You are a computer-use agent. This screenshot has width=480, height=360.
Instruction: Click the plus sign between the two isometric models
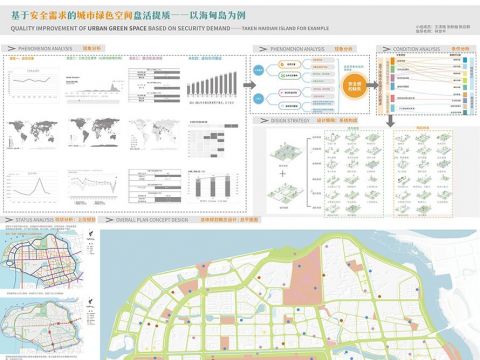pyautogui.click(x=283, y=173)
